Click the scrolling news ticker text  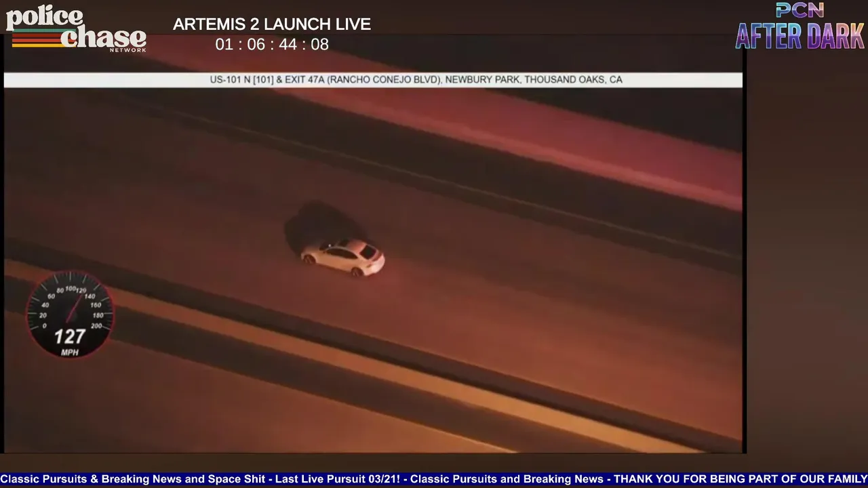coord(434,479)
